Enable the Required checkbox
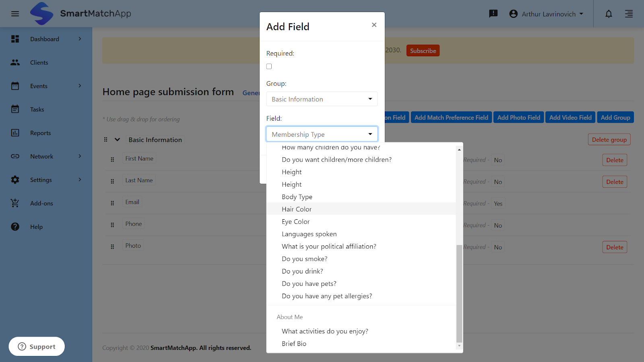 (x=268, y=66)
